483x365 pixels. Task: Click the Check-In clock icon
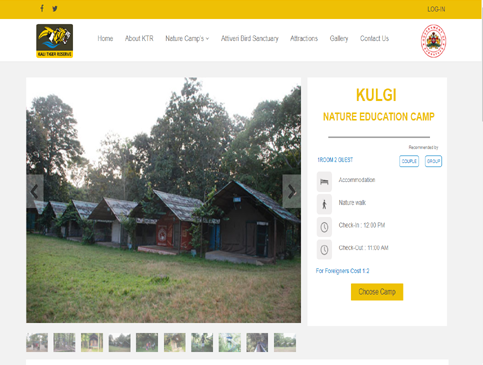click(324, 227)
